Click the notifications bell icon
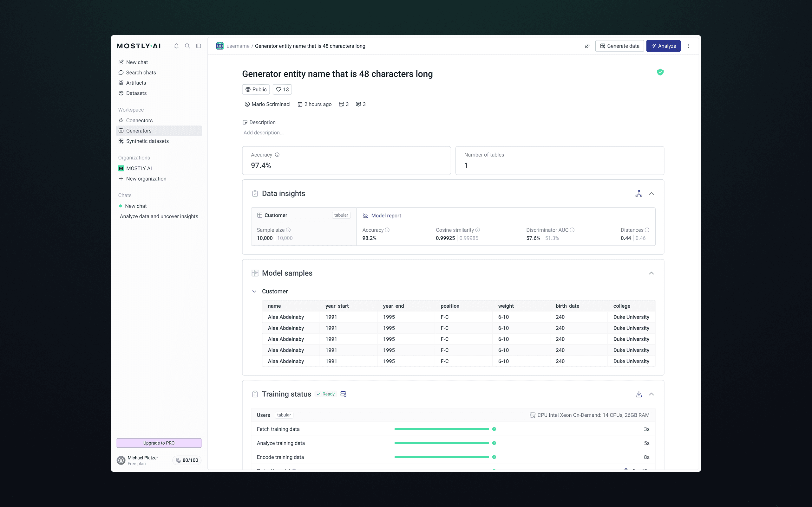Viewport: 812px width, 507px height. click(176, 46)
